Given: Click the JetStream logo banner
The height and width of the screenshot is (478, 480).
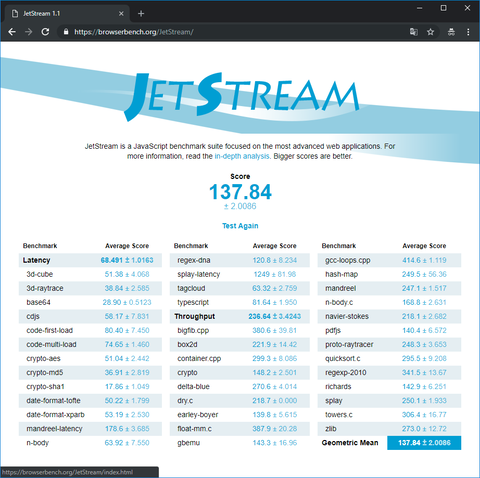Looking at the screenshot, I should 242,96.
